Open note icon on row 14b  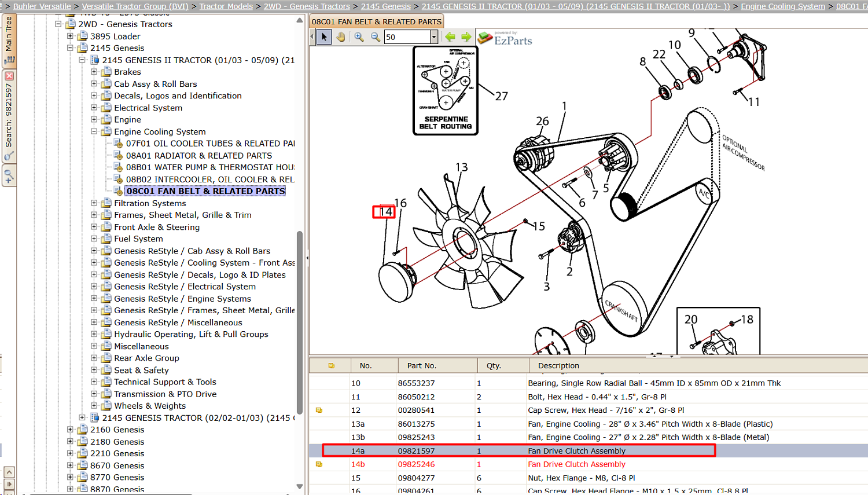(x=319, y=464)
